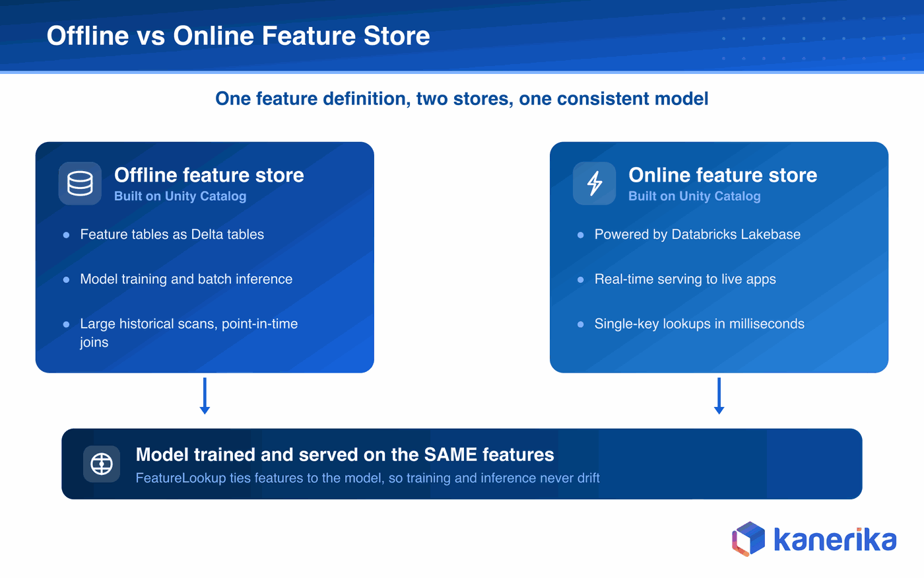Select 'Feature tables as Delta tables' bullet
924x578 pixels.
click(172, 235)
